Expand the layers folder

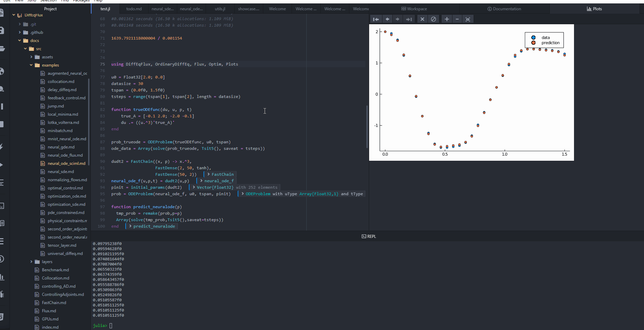tap(31, 262)
